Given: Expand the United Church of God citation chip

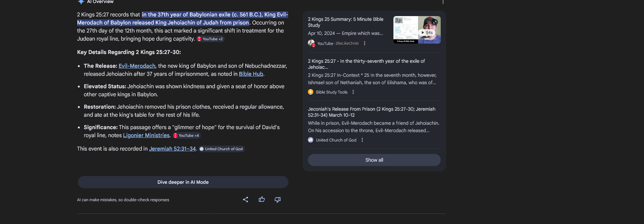Looking at the screenshot, I should [x=221, y=149].
